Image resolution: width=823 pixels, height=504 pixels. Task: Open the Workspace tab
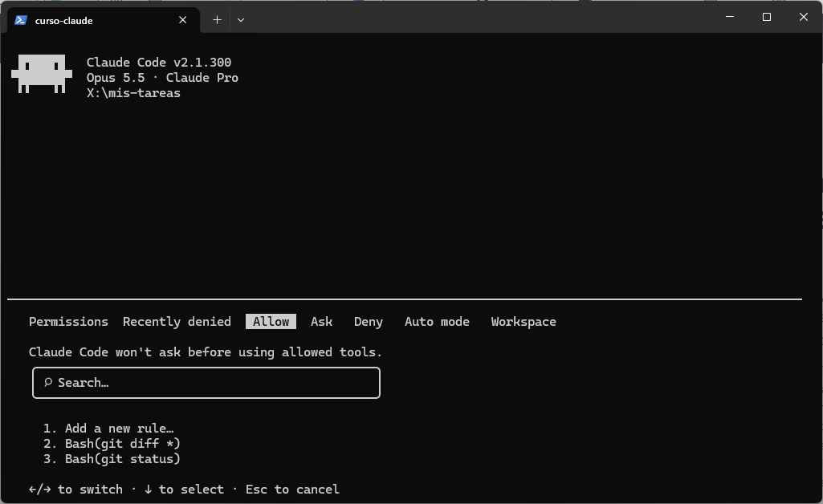tap(524, 322)
